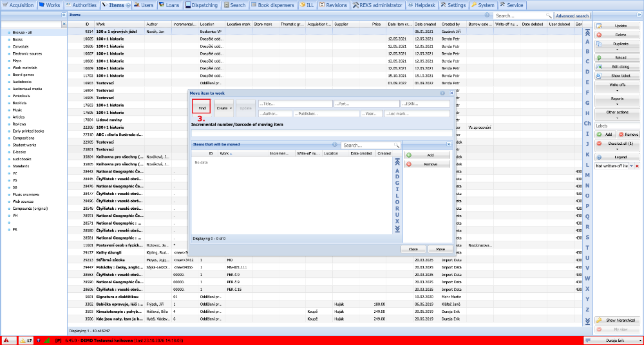This screenshot has height=345, width=644.
Task: Jump to end via main index double-down arrow
Action: (587, 321)
